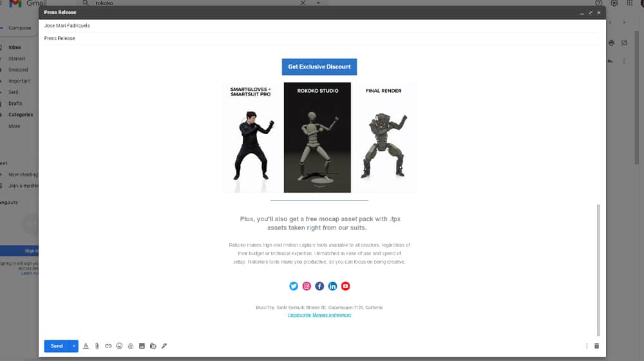This screenshot has width=644, height=361.
Task: Toggle confidential mode with lock-clock icon
Action: tap(153, 346)
